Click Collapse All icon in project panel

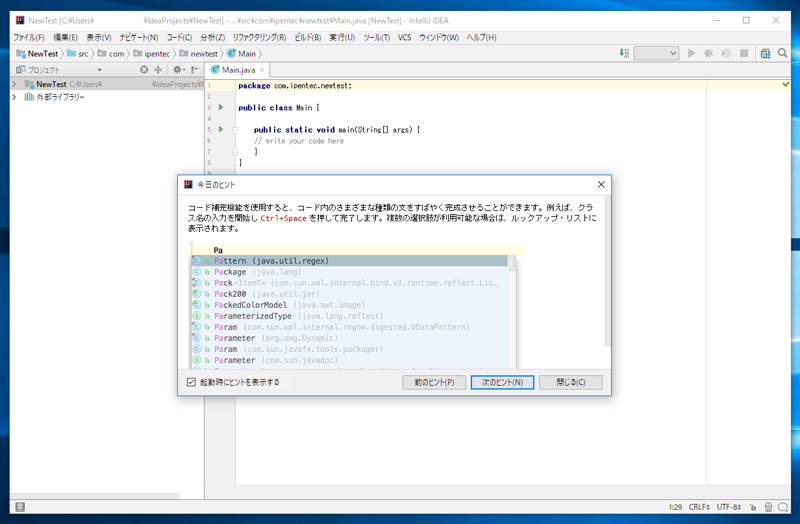(158, 69)
